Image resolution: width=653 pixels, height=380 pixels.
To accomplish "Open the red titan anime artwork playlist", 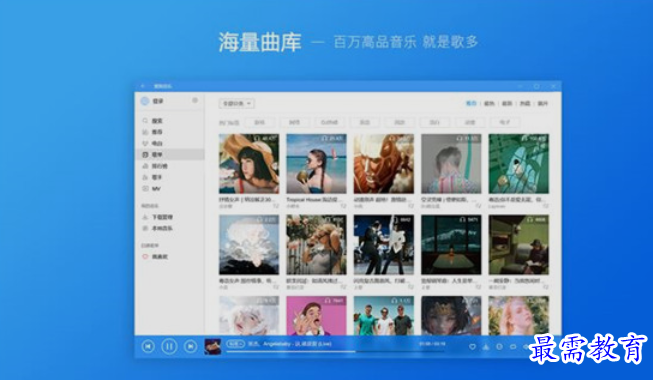I will tap(384, 163).
